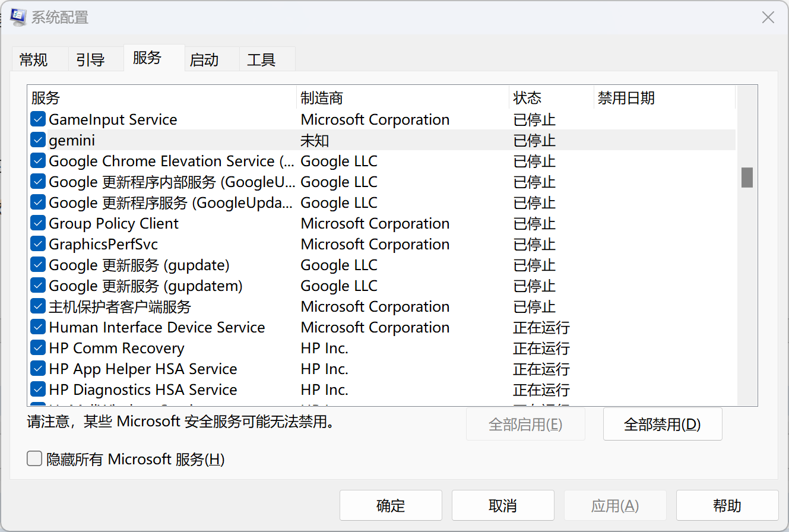The image size is (789, 532).
Task: Open the 引导 tab
Action: pos(91,60)
